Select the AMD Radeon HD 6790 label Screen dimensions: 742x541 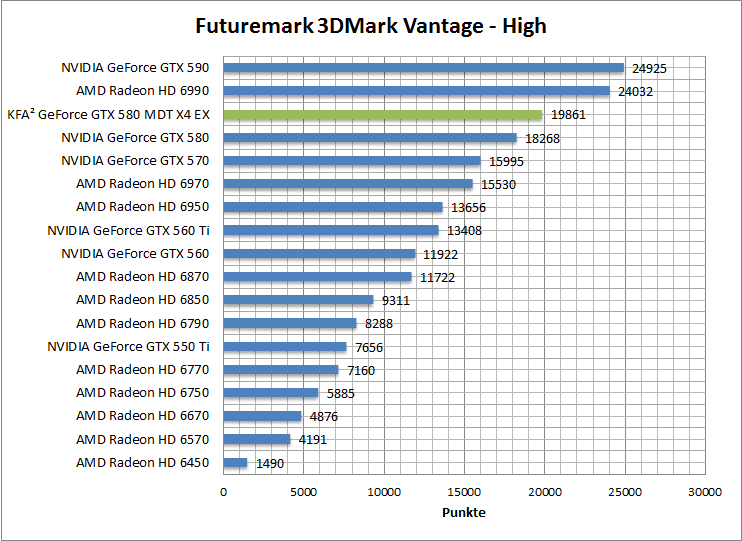(x=142, y=323)
